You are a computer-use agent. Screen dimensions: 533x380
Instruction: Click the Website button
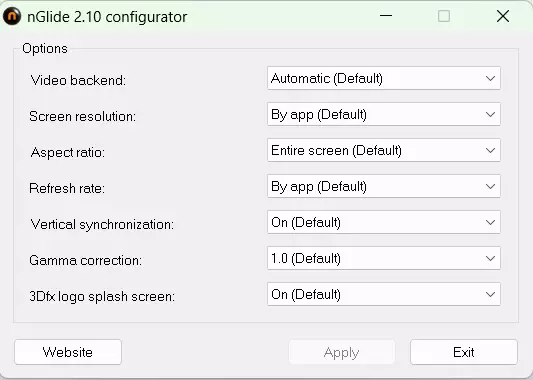coord(68,352)
